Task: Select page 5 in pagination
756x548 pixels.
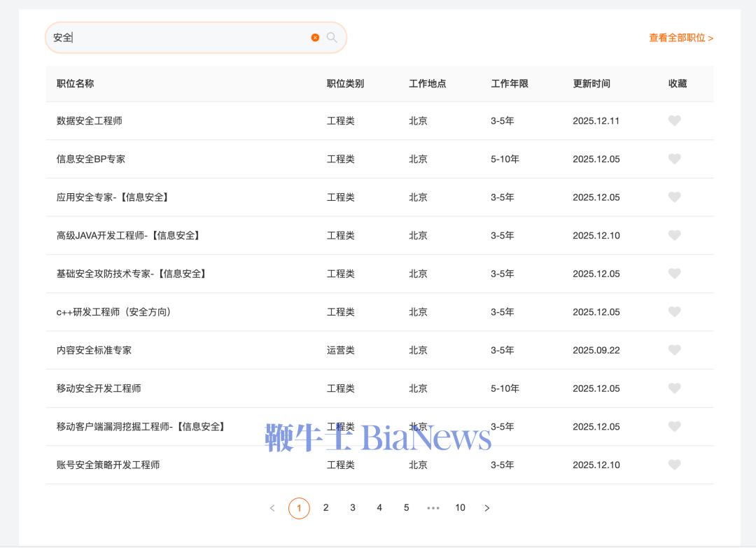Action: click(x=406, y=508)
